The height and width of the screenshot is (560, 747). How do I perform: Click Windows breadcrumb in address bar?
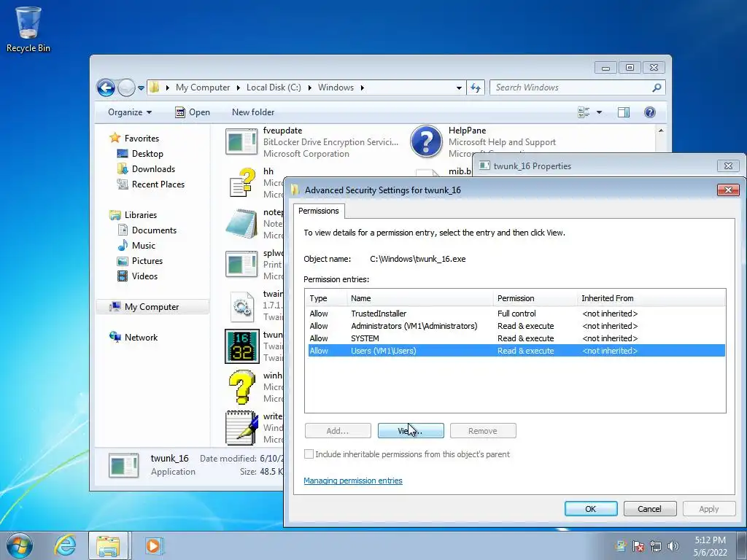336,87
